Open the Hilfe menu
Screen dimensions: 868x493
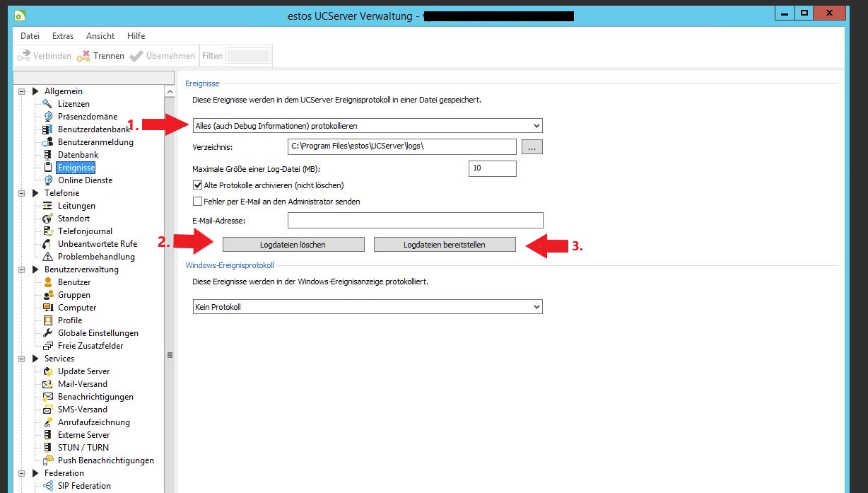point(136,36)
